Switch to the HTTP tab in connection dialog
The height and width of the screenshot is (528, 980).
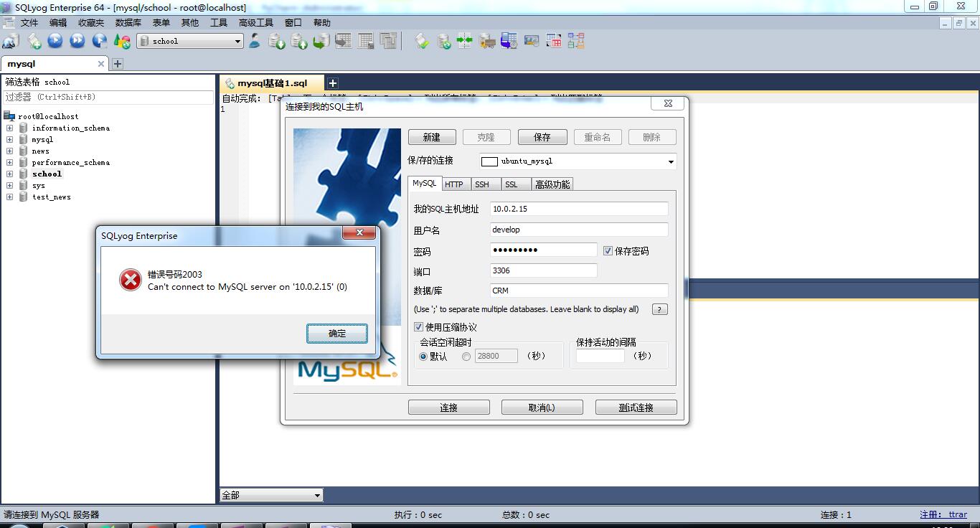[454, 184]
